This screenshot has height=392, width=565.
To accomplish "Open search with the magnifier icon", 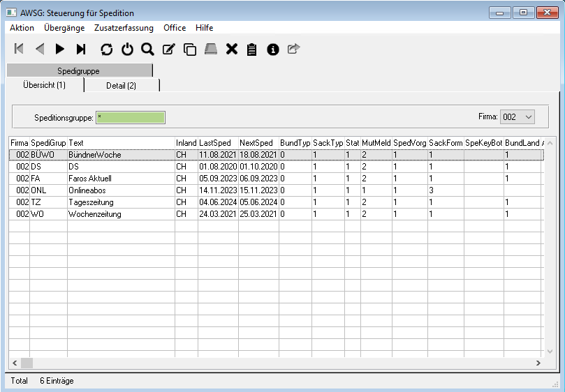I will pos(147,49).
